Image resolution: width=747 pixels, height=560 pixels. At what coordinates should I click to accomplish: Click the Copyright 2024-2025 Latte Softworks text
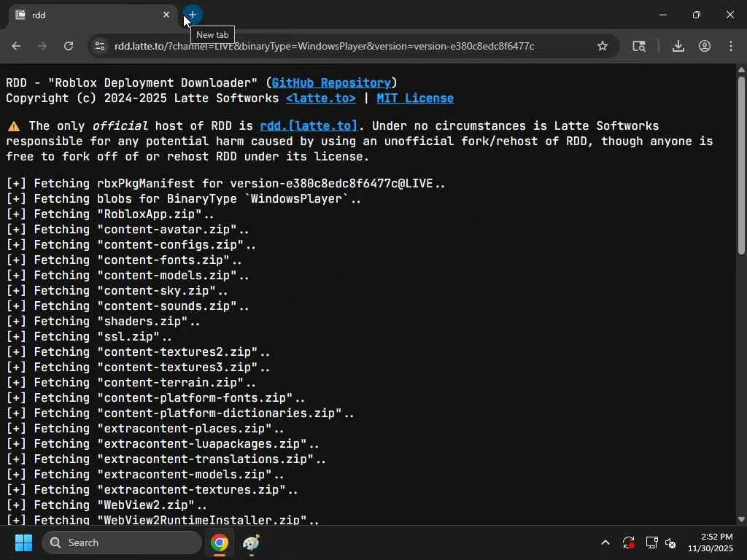pyautogui.click(x=142, y=98)
